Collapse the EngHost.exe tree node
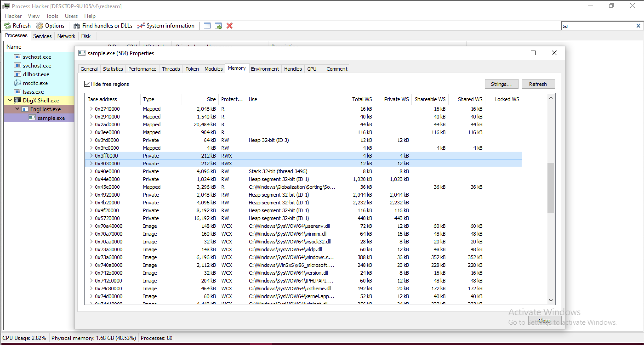The width and height of the screenshot is (644, 345). pyautogui.click(x=17, y=109)
